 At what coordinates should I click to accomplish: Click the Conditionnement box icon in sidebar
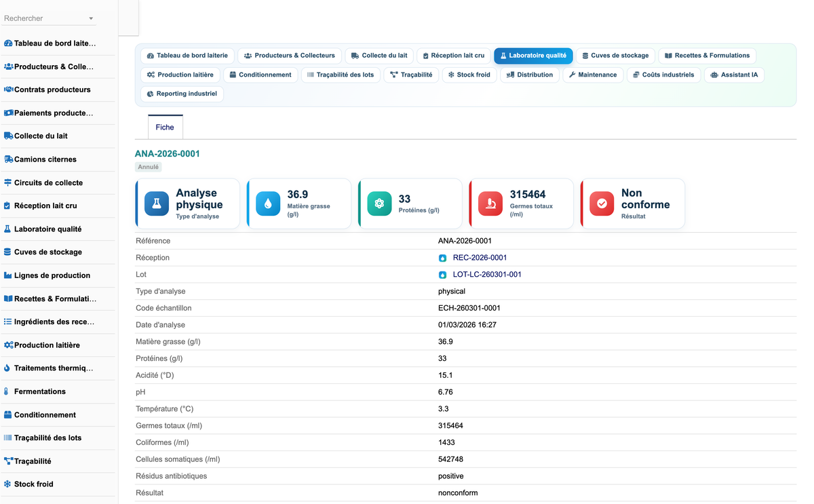(8, 414)
